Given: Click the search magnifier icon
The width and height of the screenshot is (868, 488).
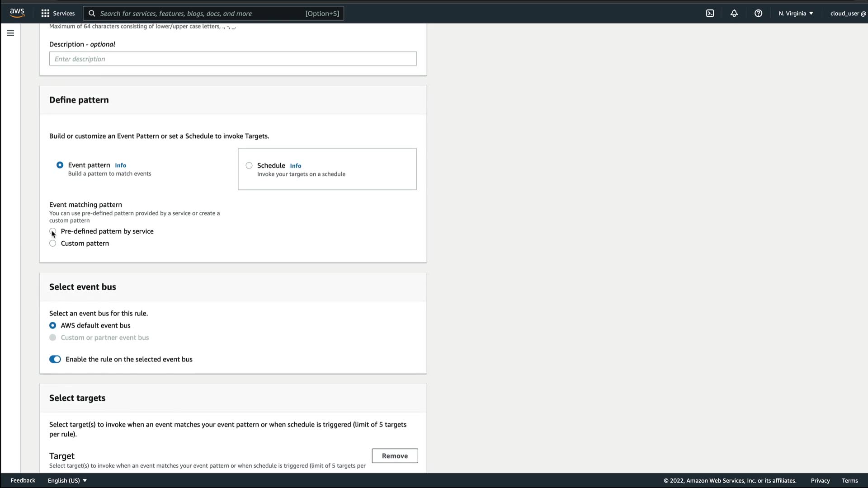Looking at the screenshot, I should click(x=92, y=13).
